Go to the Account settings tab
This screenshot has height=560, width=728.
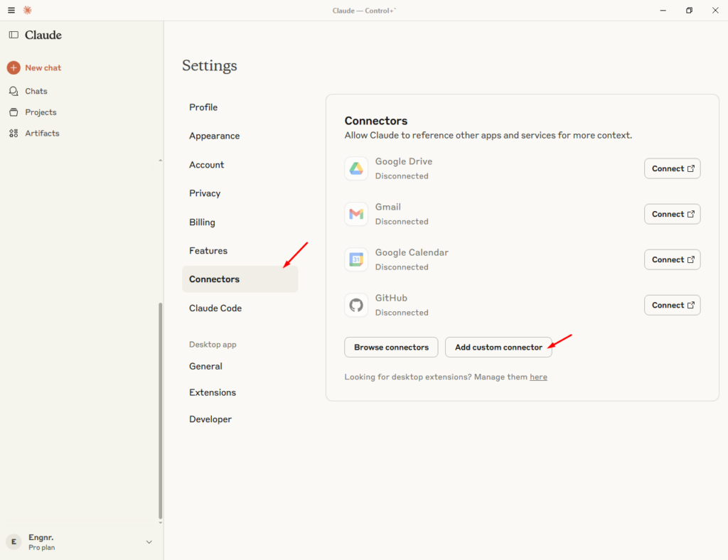(240, 165)
